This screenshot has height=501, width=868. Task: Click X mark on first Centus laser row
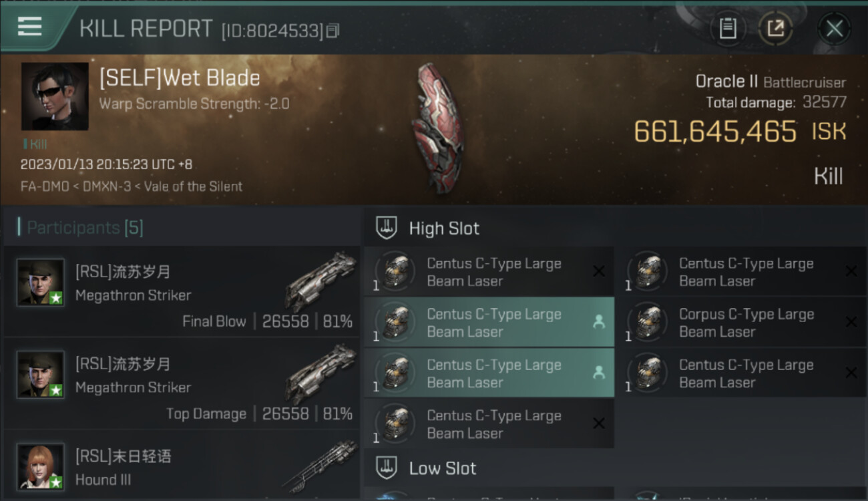tap(599, 271)
